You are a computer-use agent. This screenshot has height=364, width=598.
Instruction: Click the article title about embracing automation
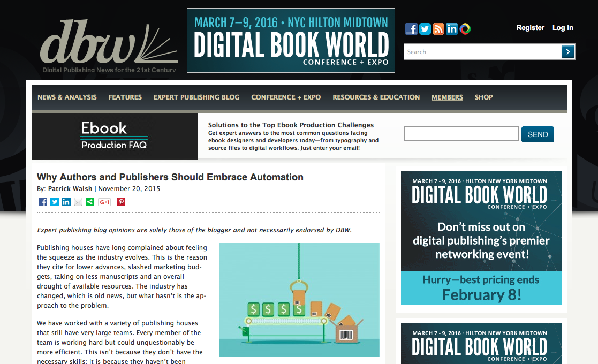click(170, 177)
